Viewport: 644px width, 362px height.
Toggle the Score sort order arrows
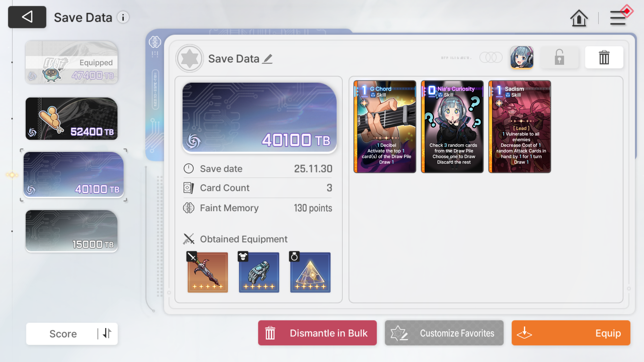tap(107, 333)
